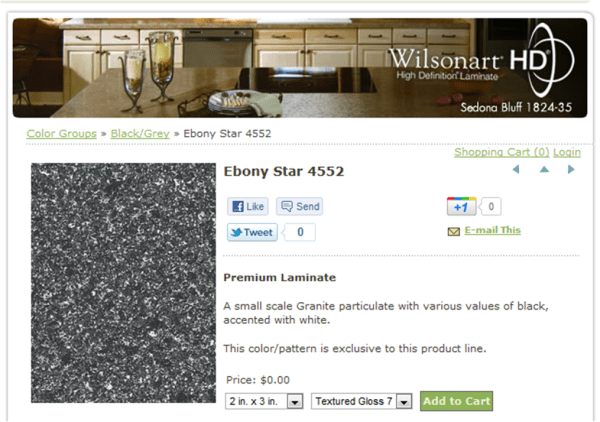Image resolution: width=600 pixels, height=422 pixels.
Task: Expand the Textured Gloss 7 finish dropdown
Action: (362, 401)
